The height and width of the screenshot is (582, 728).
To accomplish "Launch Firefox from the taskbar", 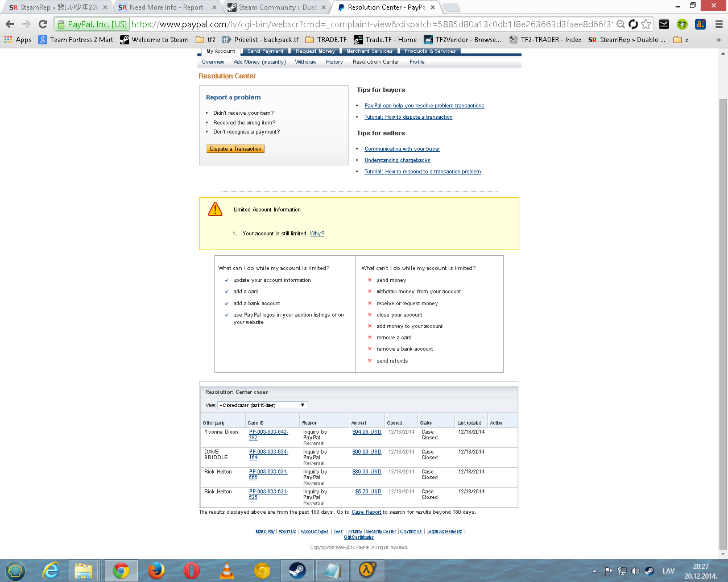I will point(156,570).
